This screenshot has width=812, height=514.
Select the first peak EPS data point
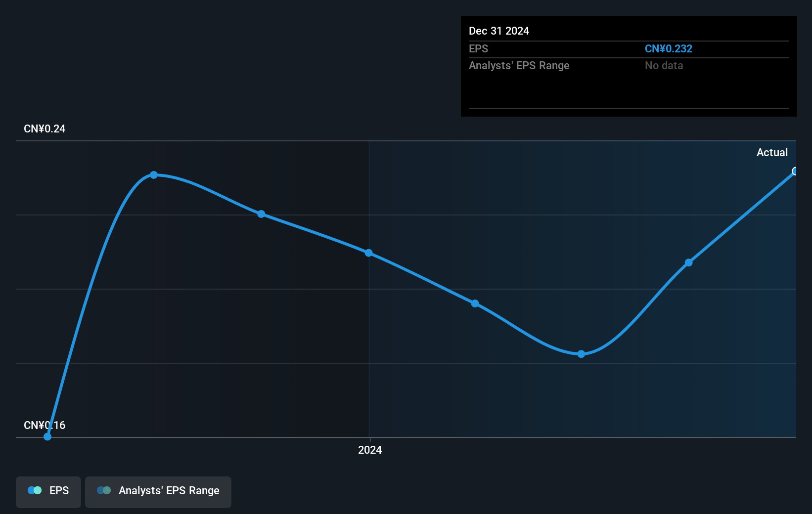point(154,175)
